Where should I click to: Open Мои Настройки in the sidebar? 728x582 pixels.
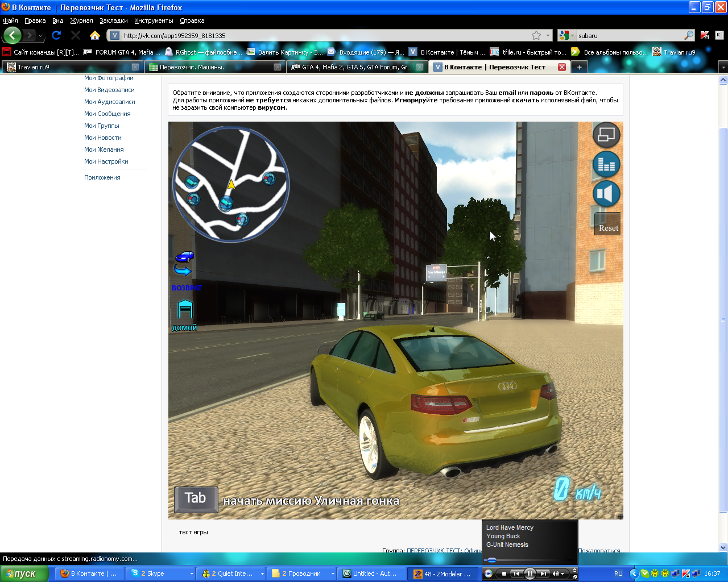coord(106,161)
